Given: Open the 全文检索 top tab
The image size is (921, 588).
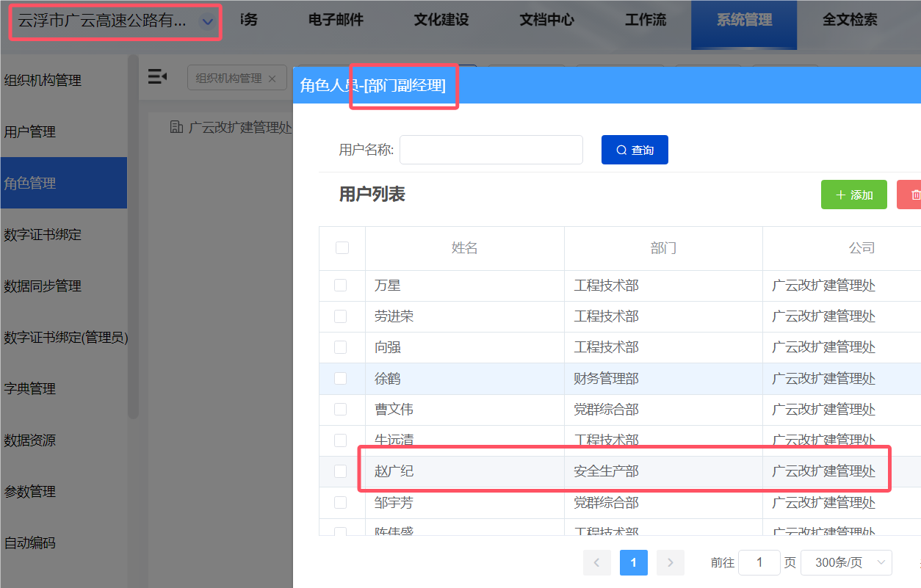Looking at the screenshot, I should [850, 21].
